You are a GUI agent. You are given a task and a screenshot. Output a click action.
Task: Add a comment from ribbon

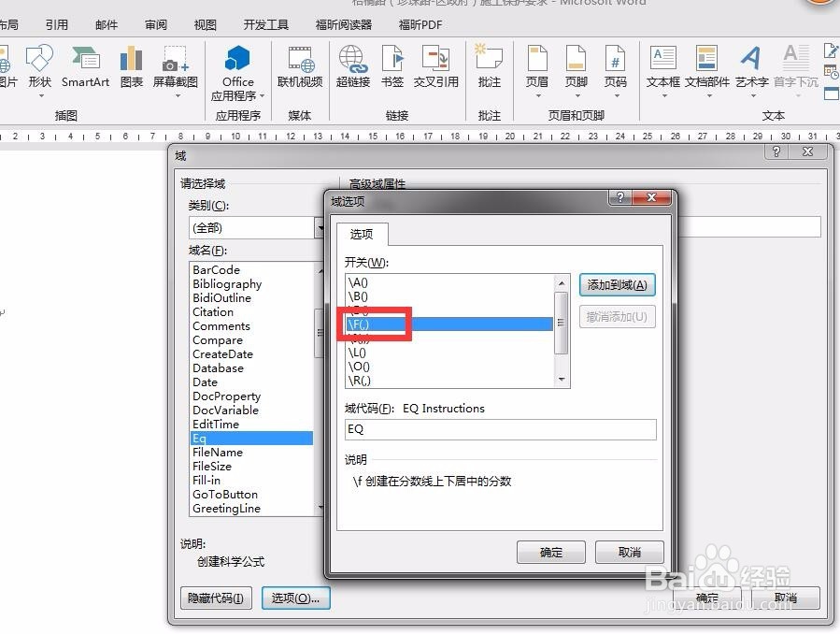(x=489, y=67)
